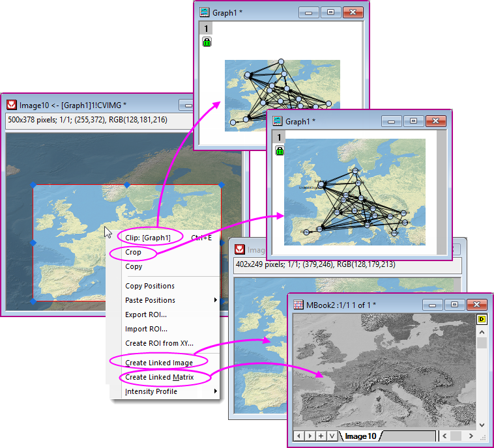The width and height of the screenshot is (494, 448).
Task: Click MBook2 horizontal scrollbar right arrow
Action: pos(471,436)
